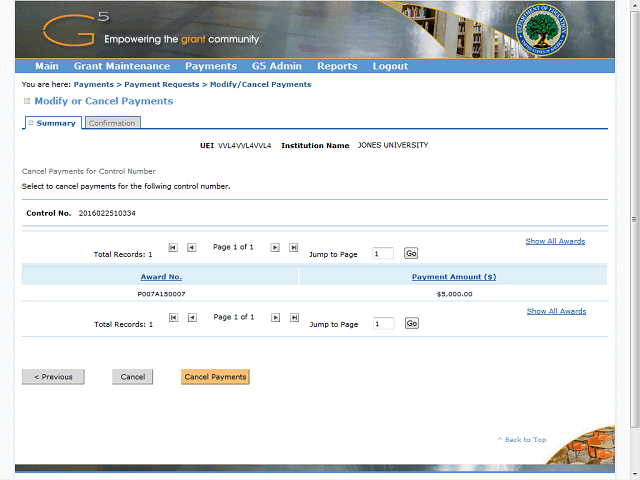
Task: Open the G5 Admin menu
Action: (277, 66)
